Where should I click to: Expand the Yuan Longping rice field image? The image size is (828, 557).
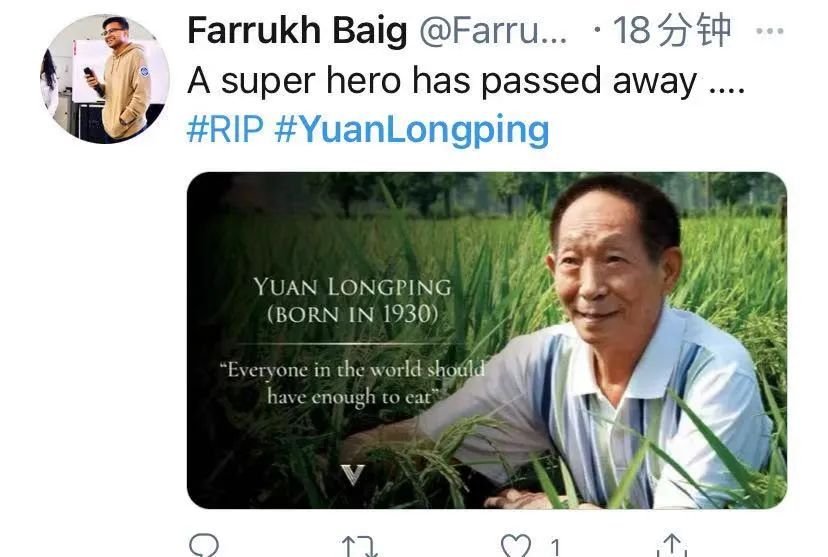(x=487, y=340)
